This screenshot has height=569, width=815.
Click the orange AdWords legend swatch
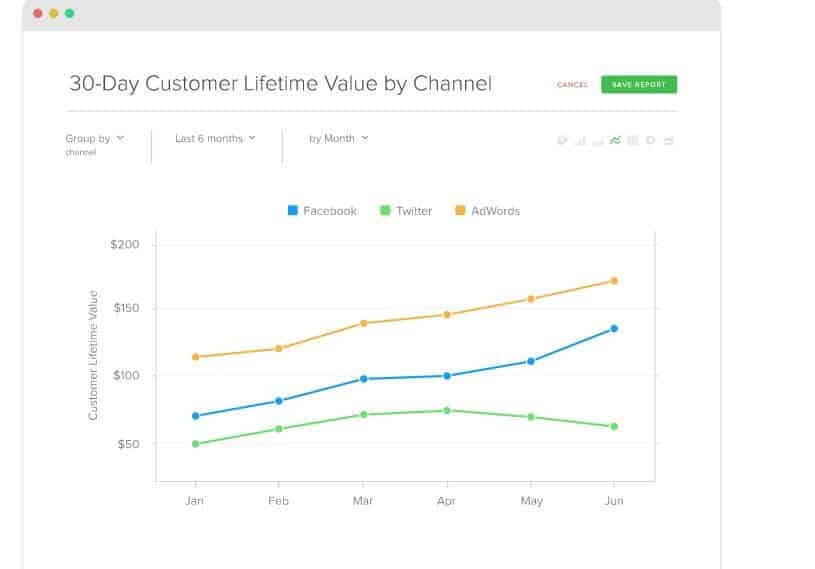pyautogui.click(x=460, y=211)
